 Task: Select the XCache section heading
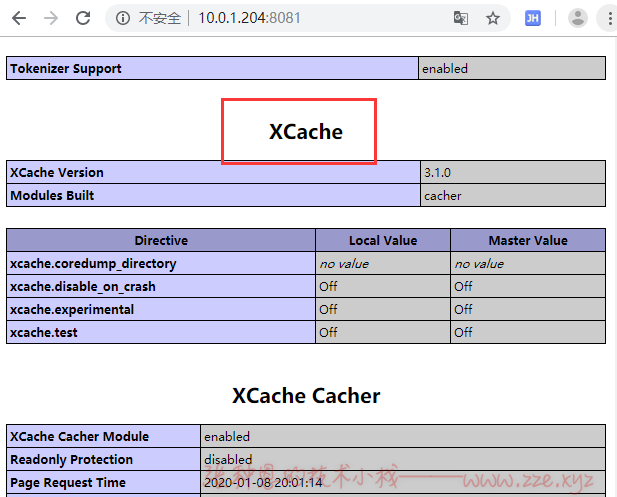click(306, 131)
